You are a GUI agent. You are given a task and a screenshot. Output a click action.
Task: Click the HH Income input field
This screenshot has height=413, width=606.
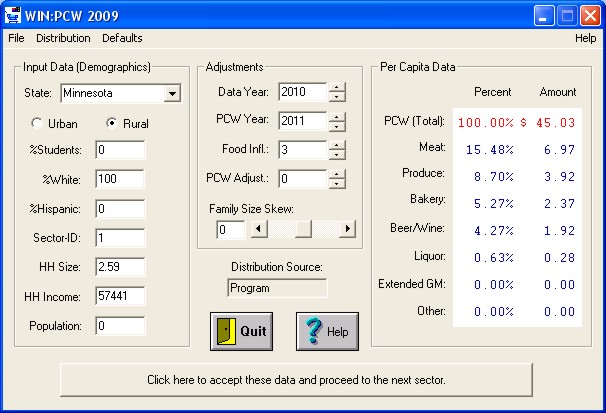120,296
